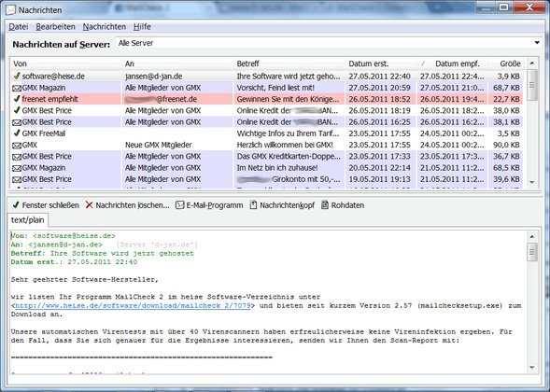Click the Rohdaten document icon
Screen dimensions: 550x392
click(325, 204)
